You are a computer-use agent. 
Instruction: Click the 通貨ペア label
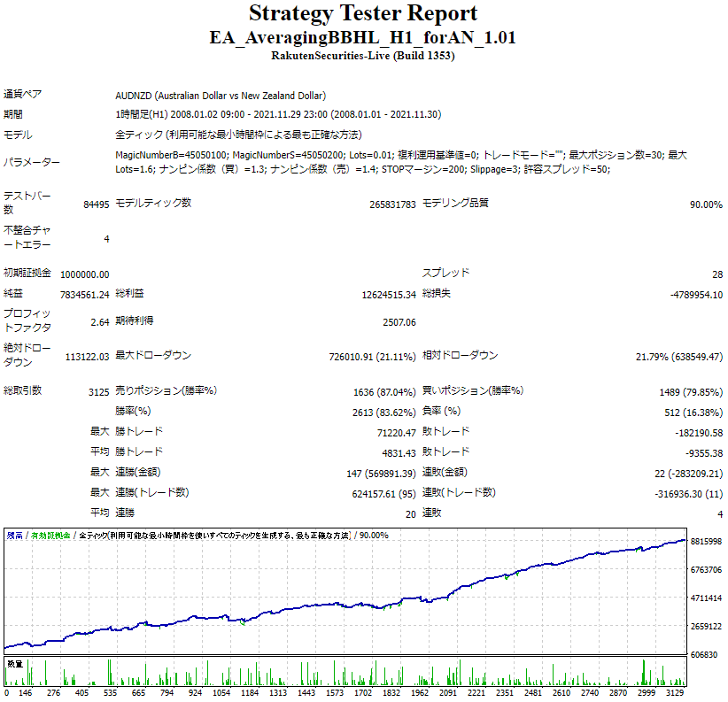pos(22,94)
